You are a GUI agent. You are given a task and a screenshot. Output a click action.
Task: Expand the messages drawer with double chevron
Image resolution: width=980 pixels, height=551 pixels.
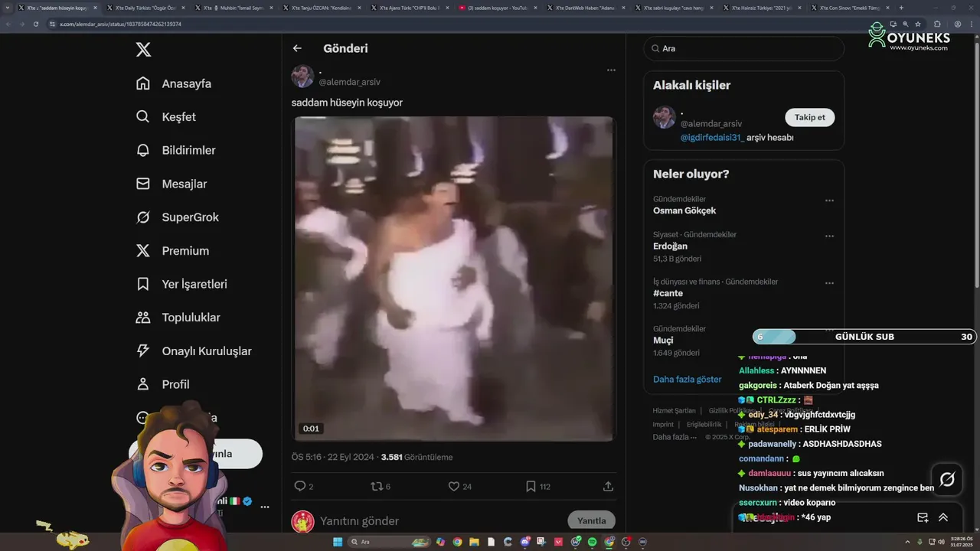(943, 517)
